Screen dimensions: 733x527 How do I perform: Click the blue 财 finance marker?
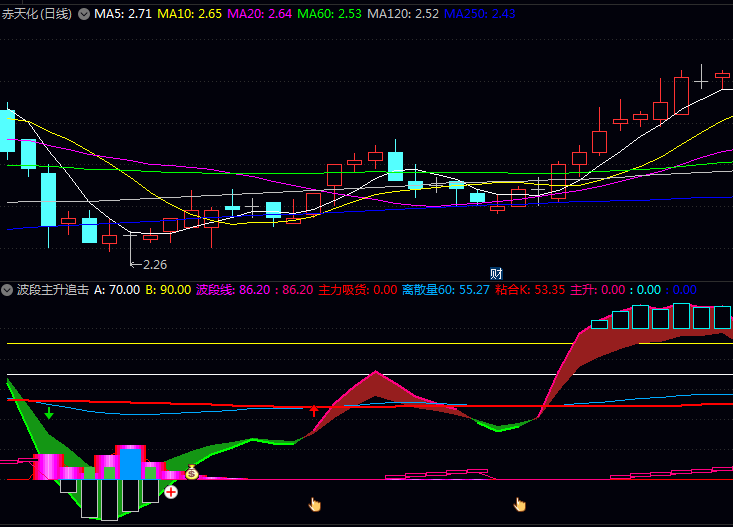[x=495, y=273]
